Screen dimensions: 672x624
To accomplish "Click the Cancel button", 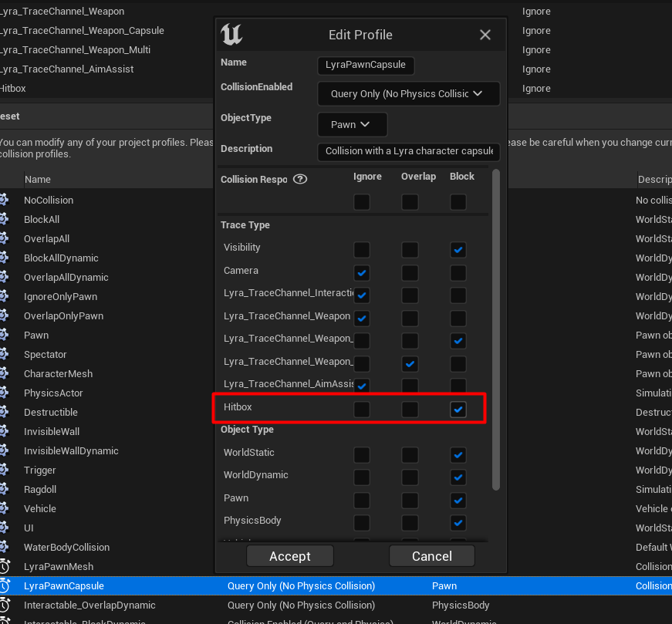I will point(432,556).
